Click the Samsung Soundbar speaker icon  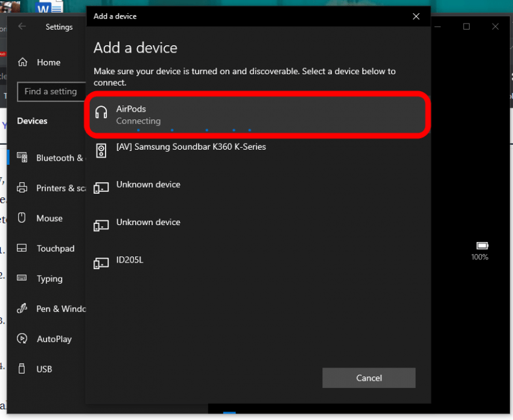pyautogui.click(x=101, y=151)
